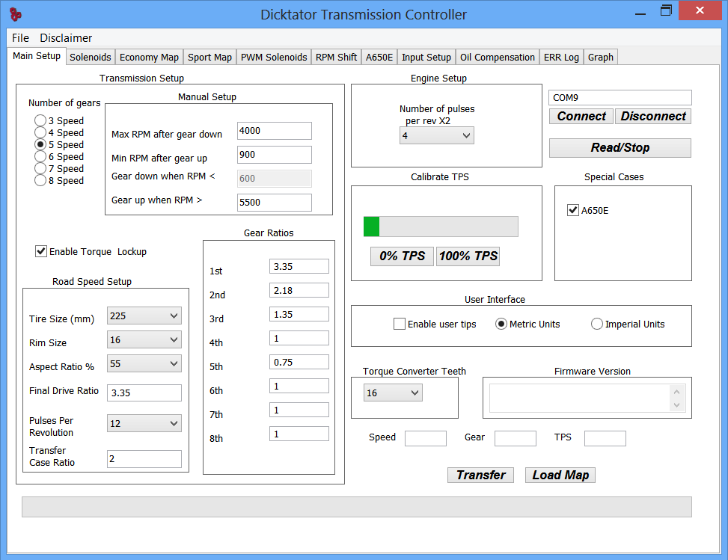Open the Sport Map tab
The image size is (728, 560).
point(209,57)
